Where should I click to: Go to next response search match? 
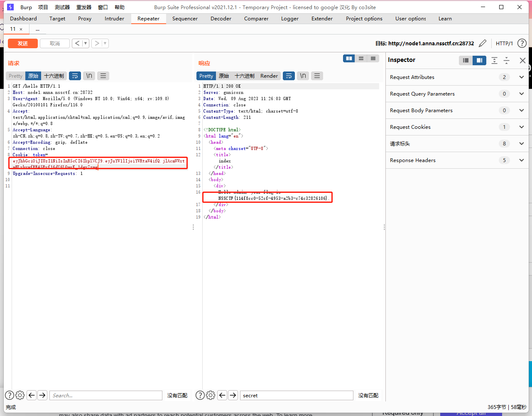tap(233, 395)
